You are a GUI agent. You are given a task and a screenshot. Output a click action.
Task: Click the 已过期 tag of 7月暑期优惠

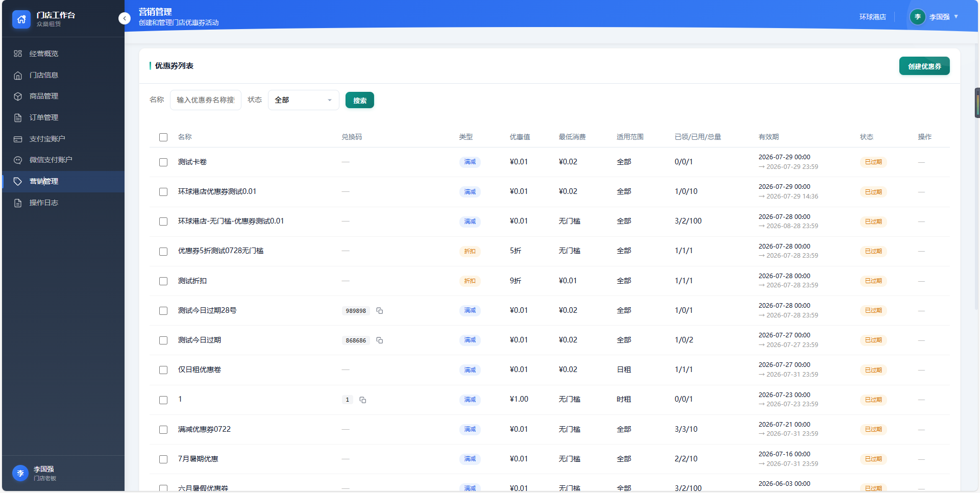pyautogui.click(x=873, y=459)
